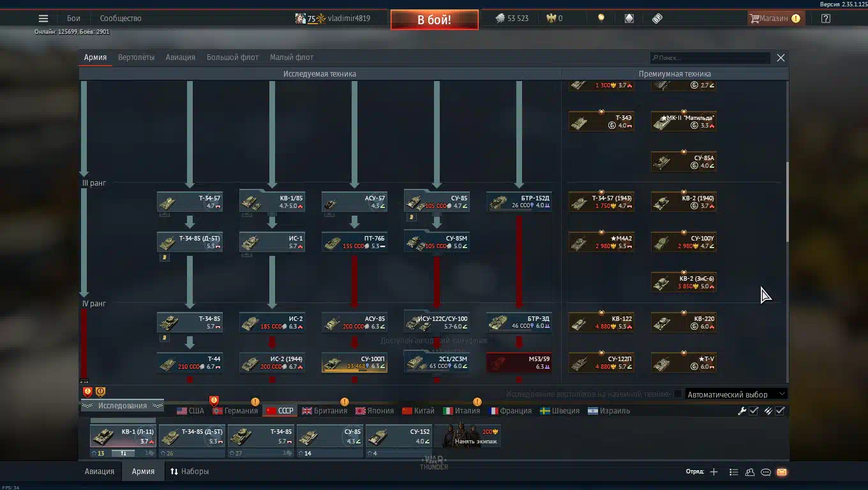Collapse the Исследования panel
This screenshot has width=868, height=490.
point(122,406)
